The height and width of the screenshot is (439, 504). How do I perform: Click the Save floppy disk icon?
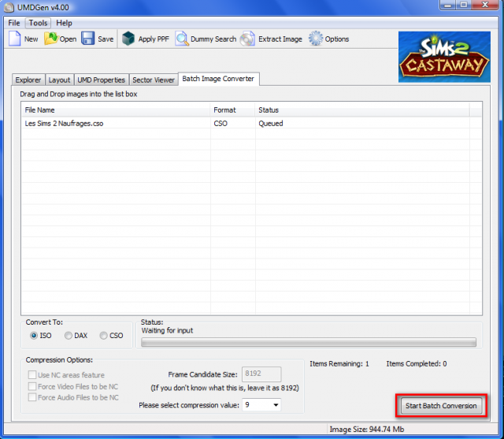(87, 39)
